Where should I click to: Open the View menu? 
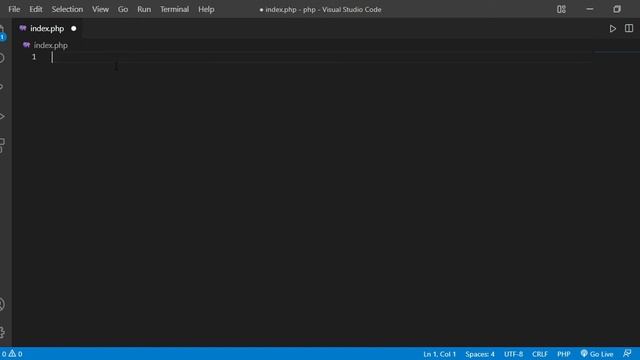click(x=100, y=9)
